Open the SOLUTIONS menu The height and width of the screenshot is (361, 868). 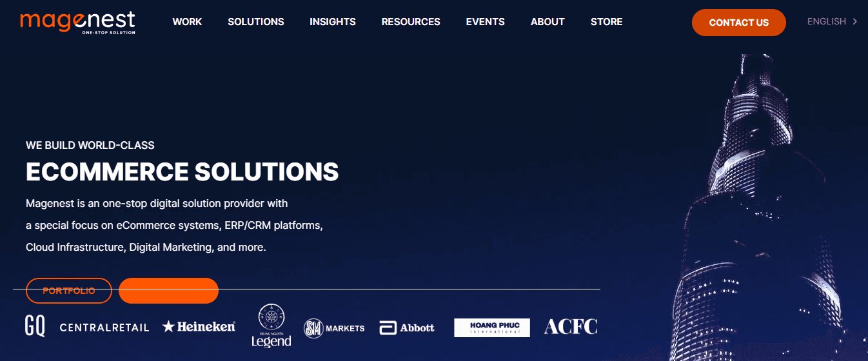pyautogui.click(x=255, y=22)
